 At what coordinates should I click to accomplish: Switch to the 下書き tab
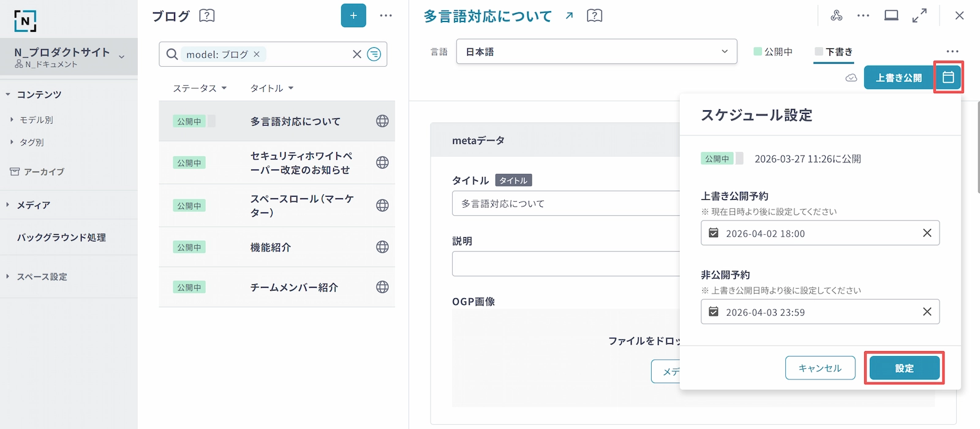(834, 52)
